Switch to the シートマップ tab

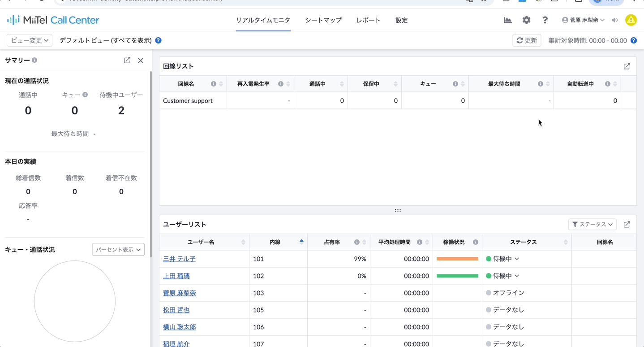[x=323, y=20]
